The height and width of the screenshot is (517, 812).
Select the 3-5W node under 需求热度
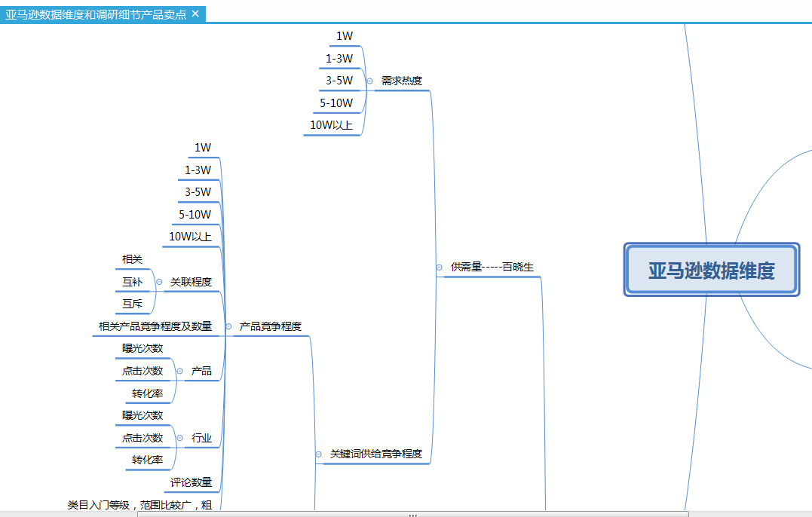click(x=339, y=81)
